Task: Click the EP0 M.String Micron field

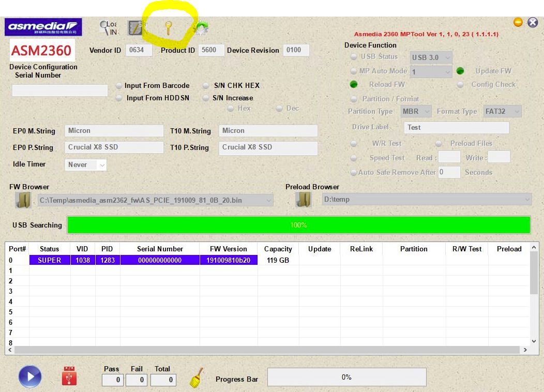Action: (x=114, y=131)
